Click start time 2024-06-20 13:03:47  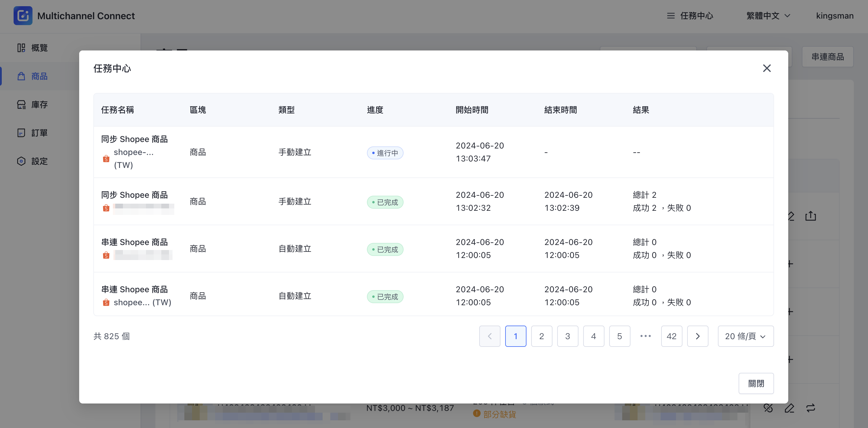click(x=480, y=152)
